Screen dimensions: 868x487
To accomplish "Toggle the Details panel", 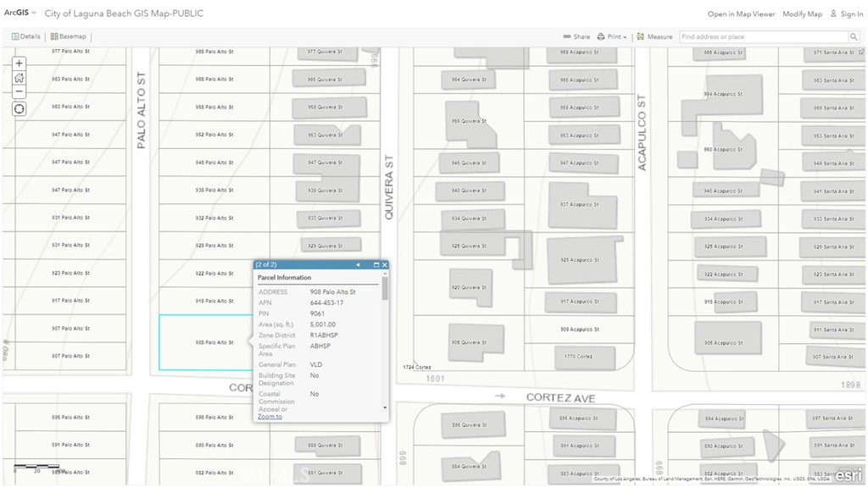I will point(25,36).
